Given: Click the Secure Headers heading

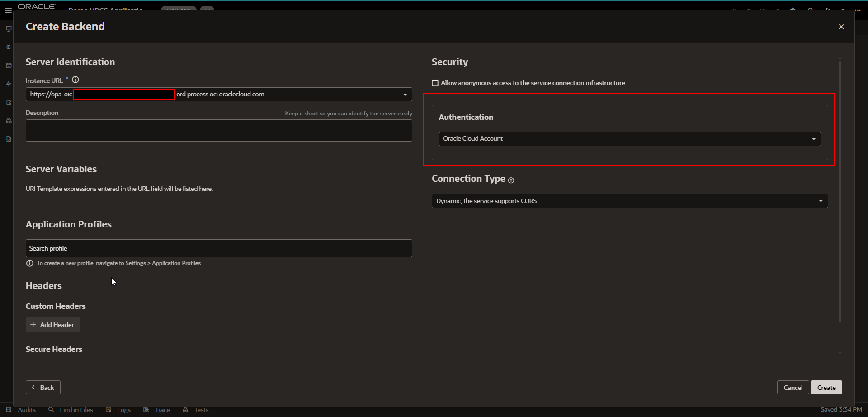Looking at the screenshot, I should click(x=54, y=349).
